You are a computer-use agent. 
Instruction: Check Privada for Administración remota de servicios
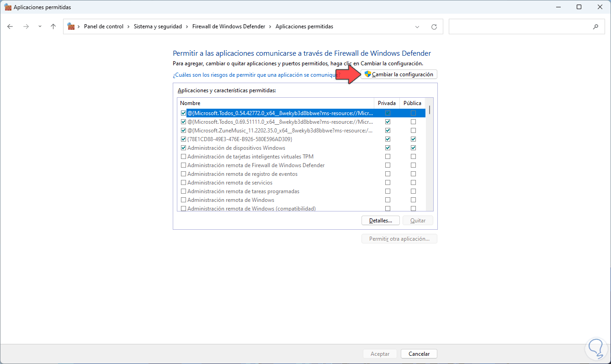388,183
